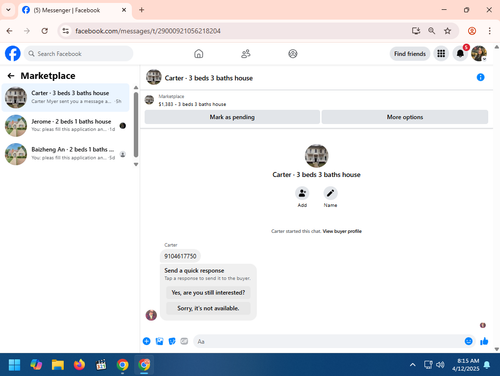Viewport: 500px width, 376px height.
Task: Click the address bar URL
Action: tap(148, 31)
